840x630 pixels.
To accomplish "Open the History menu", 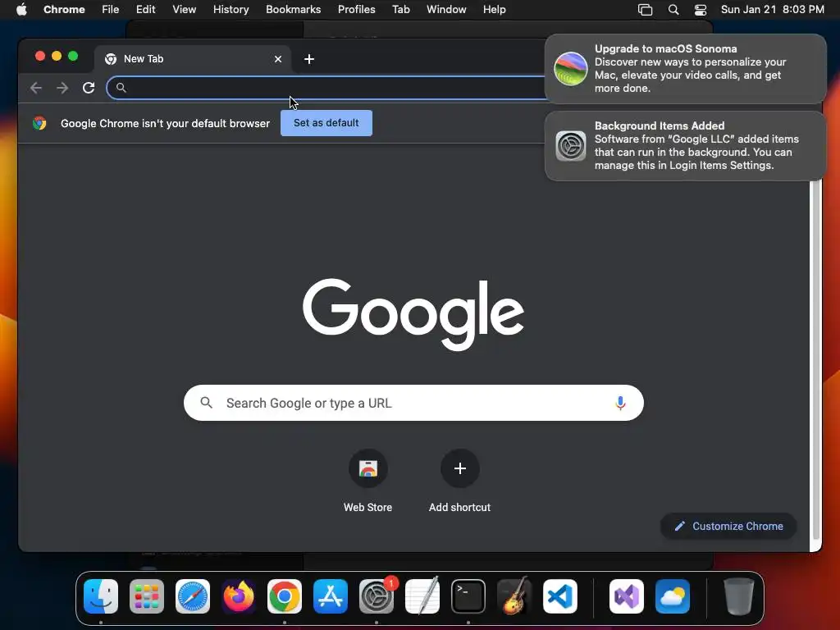I will [231, 10].
